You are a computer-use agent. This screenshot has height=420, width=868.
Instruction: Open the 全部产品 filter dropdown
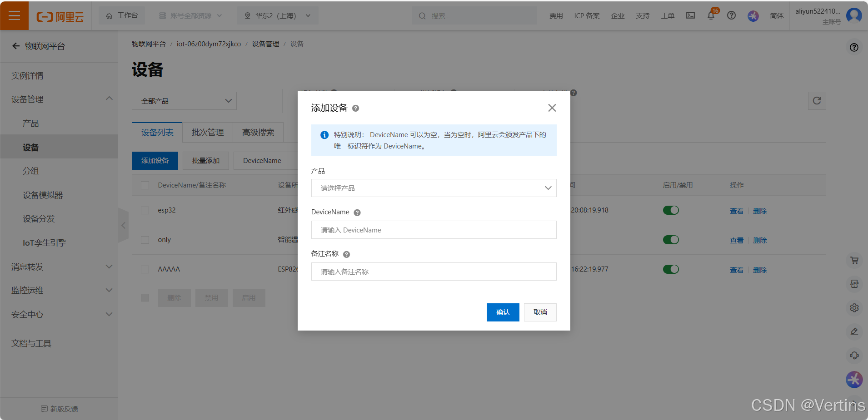(x=184, y=101)
